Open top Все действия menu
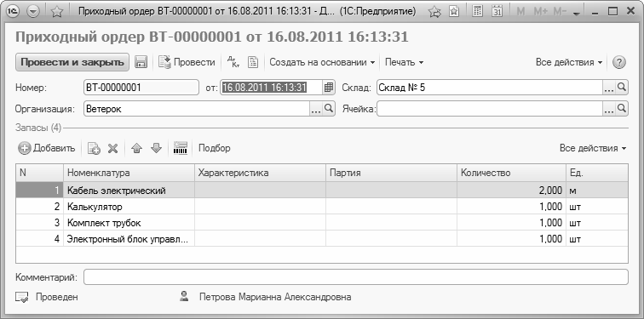The image size is (644, 319). [x=569, y=62]
